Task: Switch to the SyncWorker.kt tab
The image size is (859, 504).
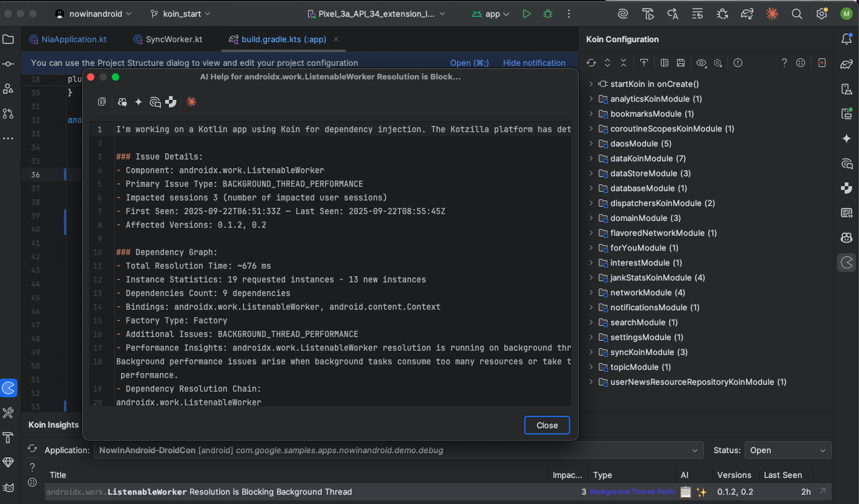Action: click(x=173, y=39)
